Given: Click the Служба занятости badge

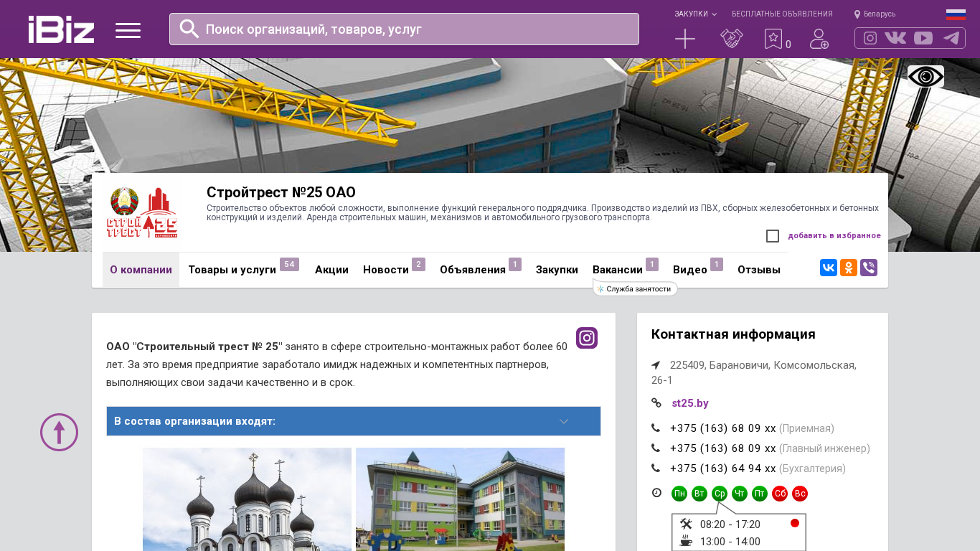Looking at the screenshot, I should (636, 289).
